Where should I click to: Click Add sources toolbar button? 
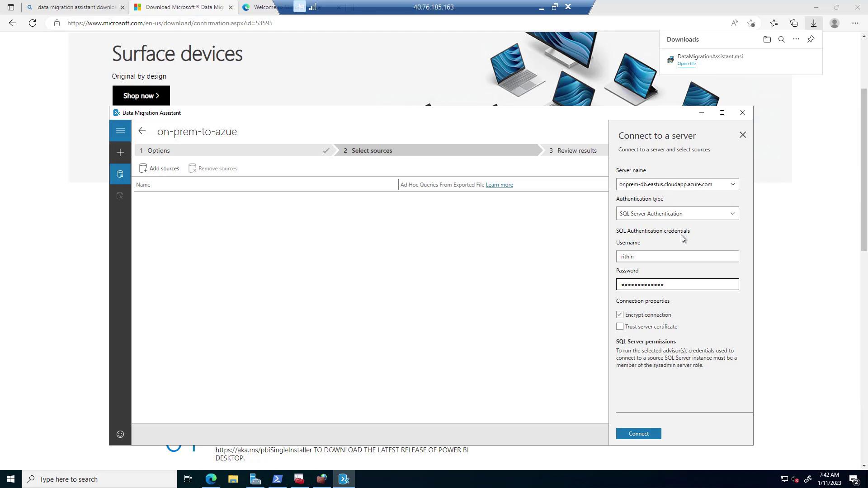(159, 169)
